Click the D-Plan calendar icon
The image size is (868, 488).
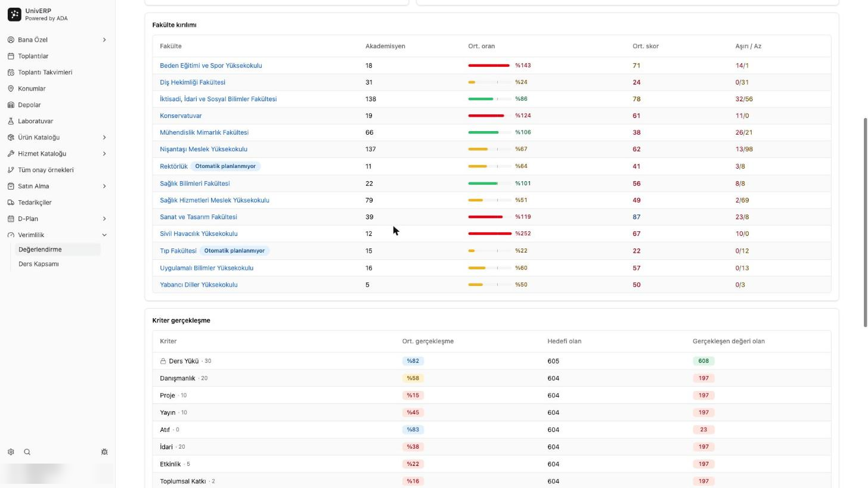(11, 219)
